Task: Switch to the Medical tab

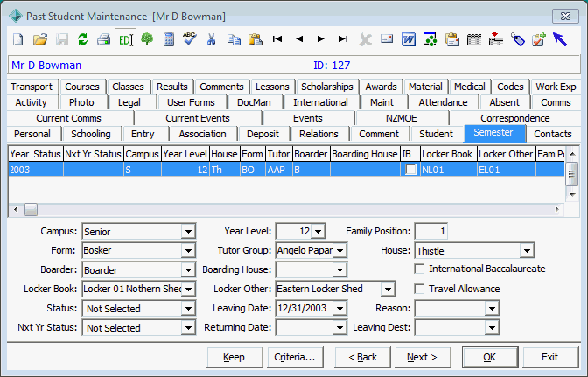Action: click(470, 87)
